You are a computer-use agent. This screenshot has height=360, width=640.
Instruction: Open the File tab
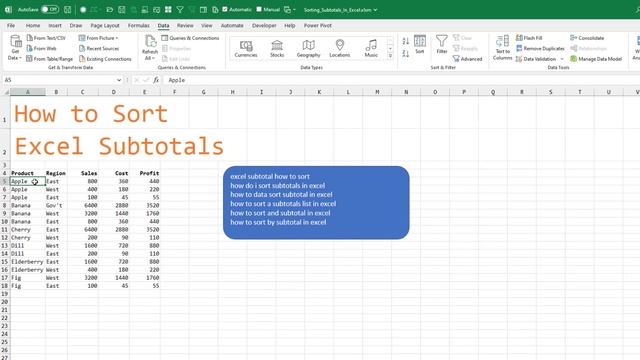(11, 25)
